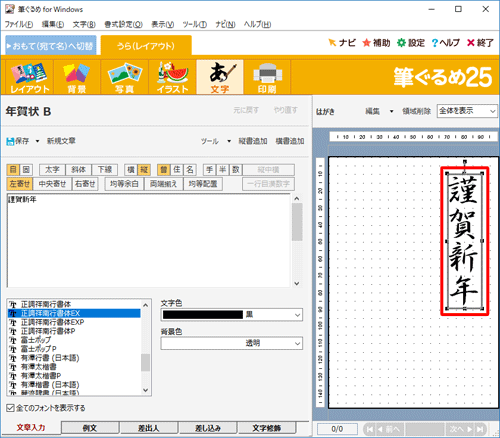Expand the 編集 dropdown arrow in preview
Viewport: 500px width, 438px height.
pyautogui.click(x=392, y=111)
